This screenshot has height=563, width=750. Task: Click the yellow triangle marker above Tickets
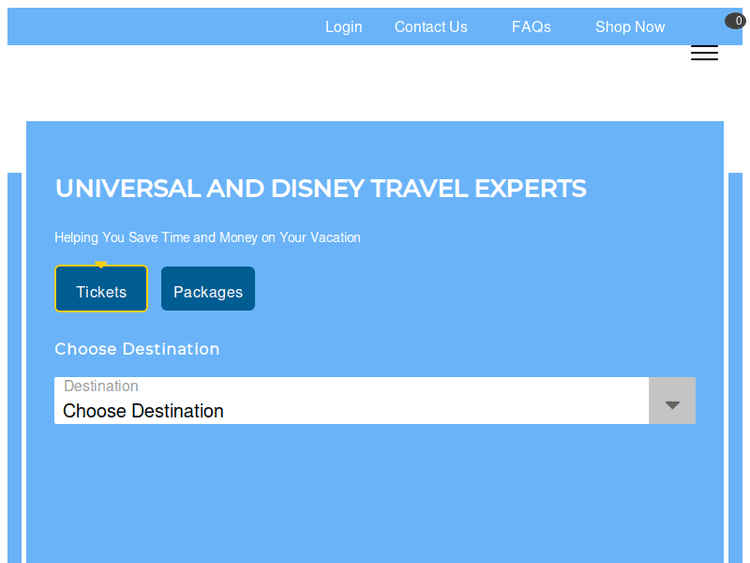101,265
